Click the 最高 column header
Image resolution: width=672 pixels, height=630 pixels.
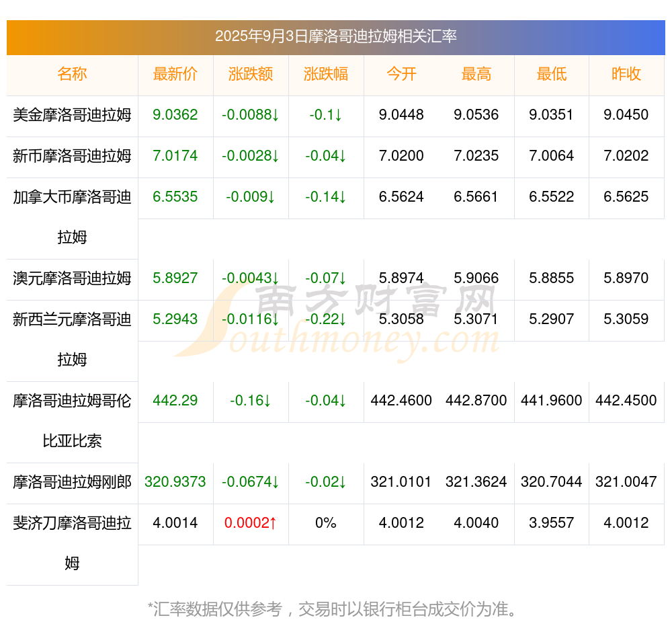coord(476,74)
